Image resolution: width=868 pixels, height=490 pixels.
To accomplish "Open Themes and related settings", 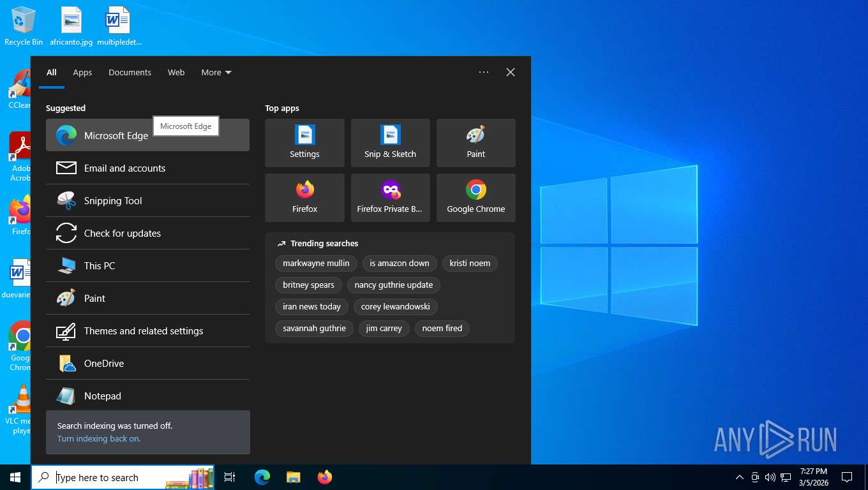I will 147,330.
